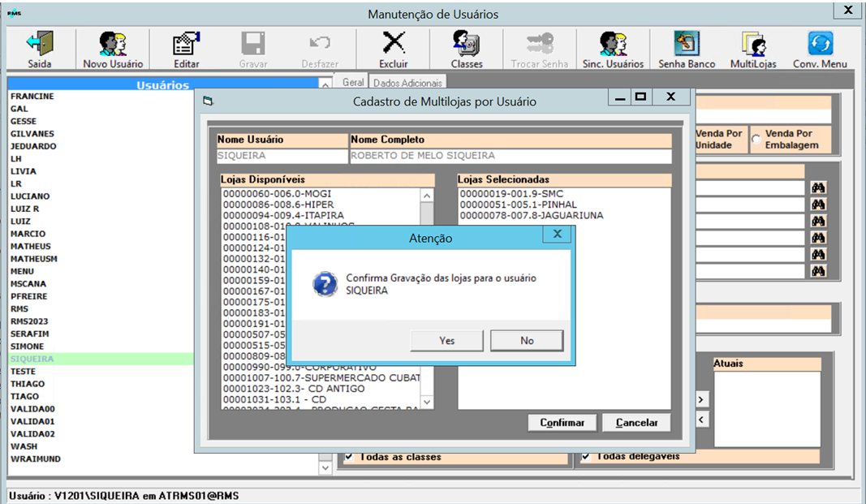Click the Nome Completo field
Image resolution: width=866 pixels, height=504 pixels.
click(511, 156)
